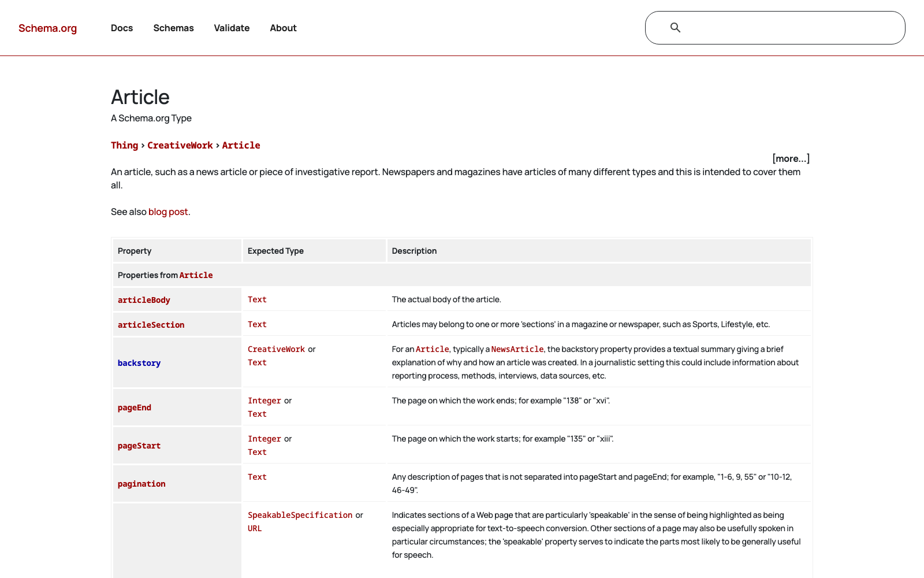Open the Docs menu item

click(122, 28)
